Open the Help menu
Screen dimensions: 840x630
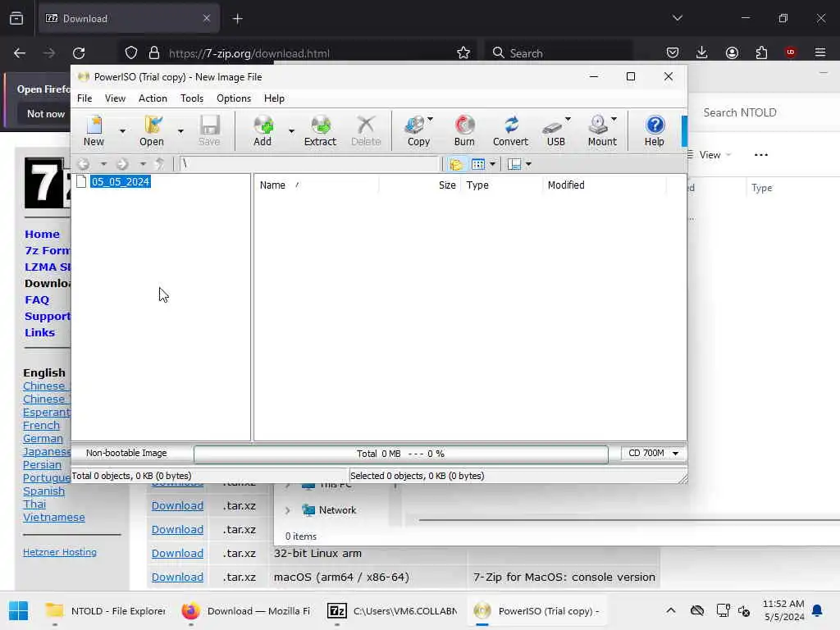click(x=274, y=98)
